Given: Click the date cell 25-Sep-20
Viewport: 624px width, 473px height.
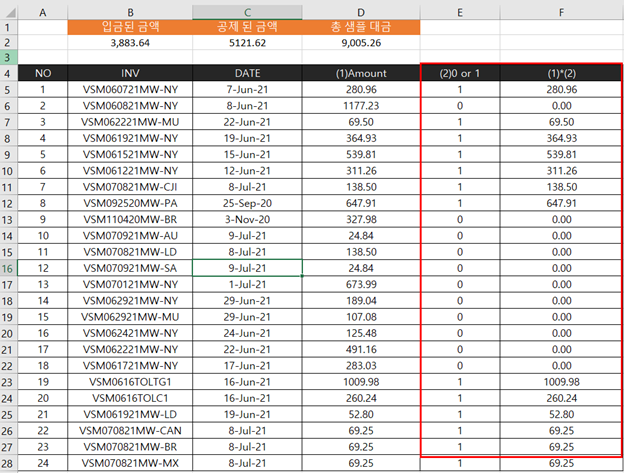Looking at the screenshot, I should [247, 203].
